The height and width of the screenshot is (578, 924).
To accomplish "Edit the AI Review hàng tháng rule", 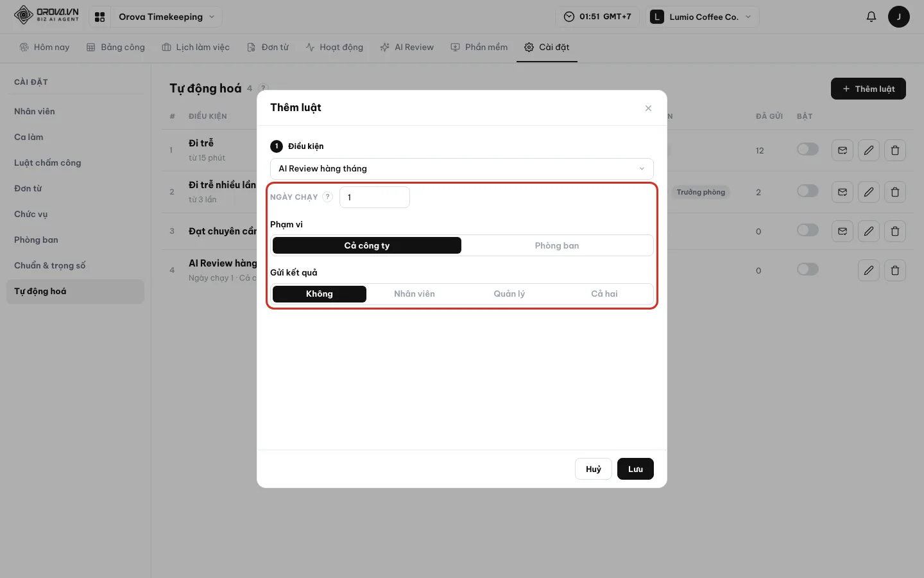I will [x=869, y=270].
